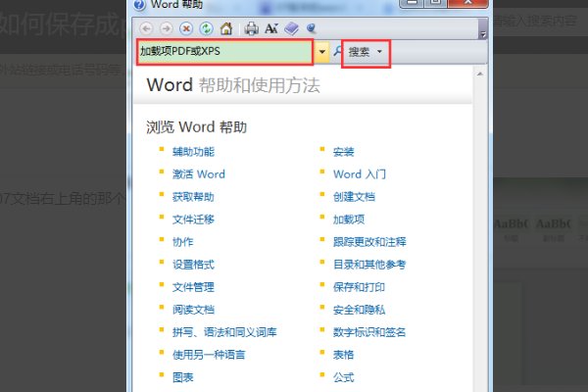Screen dimensions: 588x392
Task: Click the Back arrow in help toolbar
Action: tap(147, 28)
